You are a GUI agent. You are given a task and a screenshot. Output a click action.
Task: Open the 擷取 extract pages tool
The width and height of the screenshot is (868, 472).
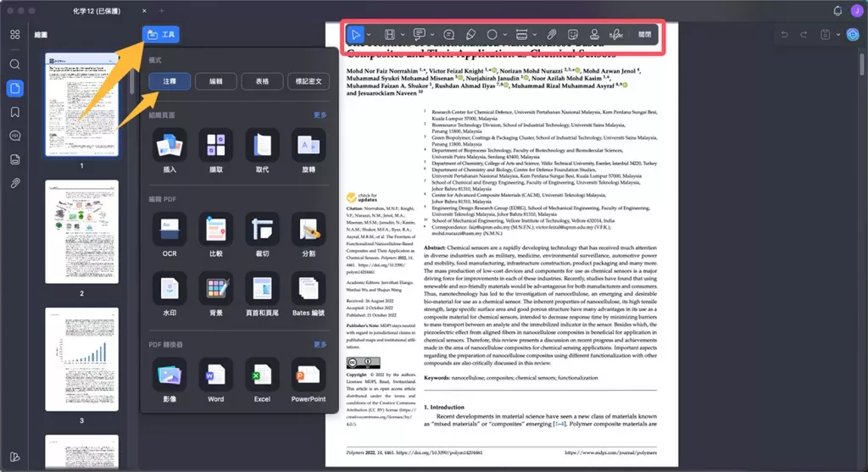(x=216, y=151)
